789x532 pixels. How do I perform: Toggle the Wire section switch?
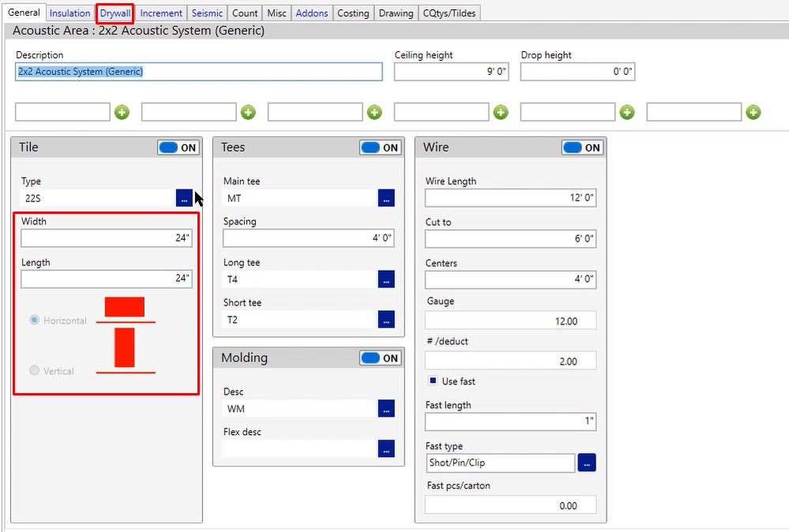583,148
